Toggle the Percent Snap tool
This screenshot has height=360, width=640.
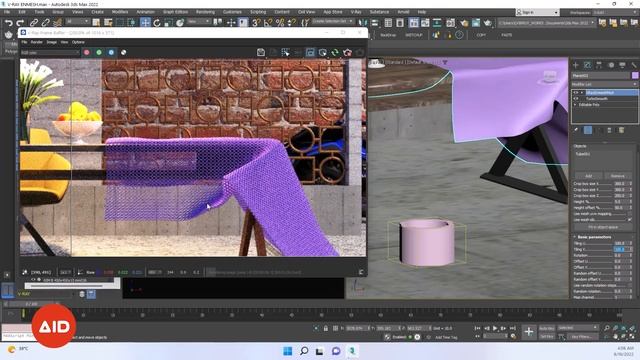(x=280, y=22)
